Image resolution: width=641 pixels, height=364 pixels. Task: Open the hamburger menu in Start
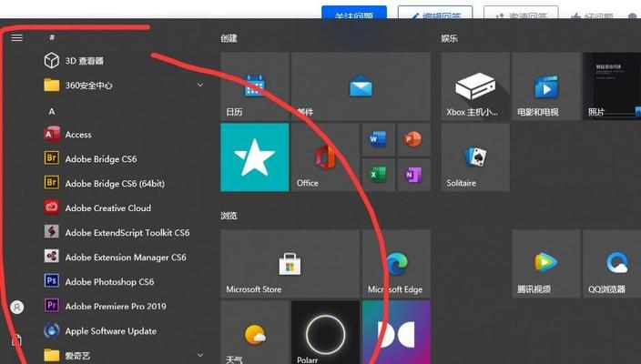coord(16,38)
